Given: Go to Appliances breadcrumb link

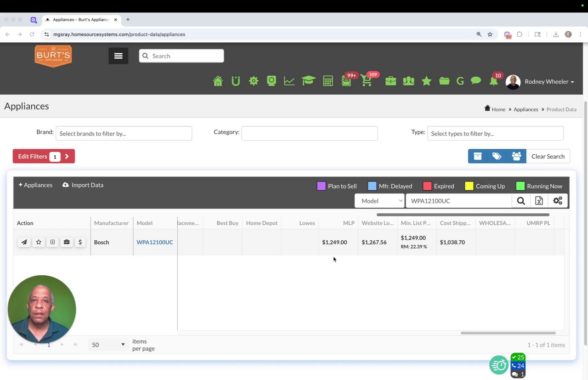Looking at the screenshot, I should pos(526,109).
